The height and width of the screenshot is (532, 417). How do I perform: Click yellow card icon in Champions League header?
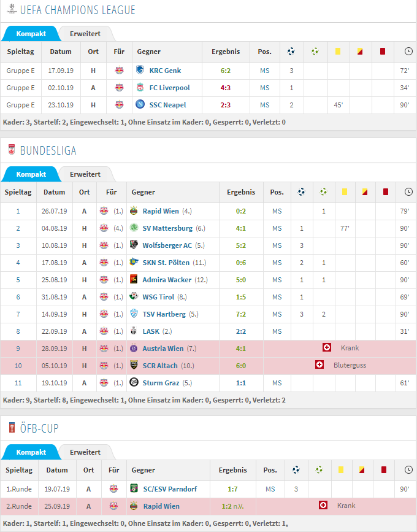338,51
